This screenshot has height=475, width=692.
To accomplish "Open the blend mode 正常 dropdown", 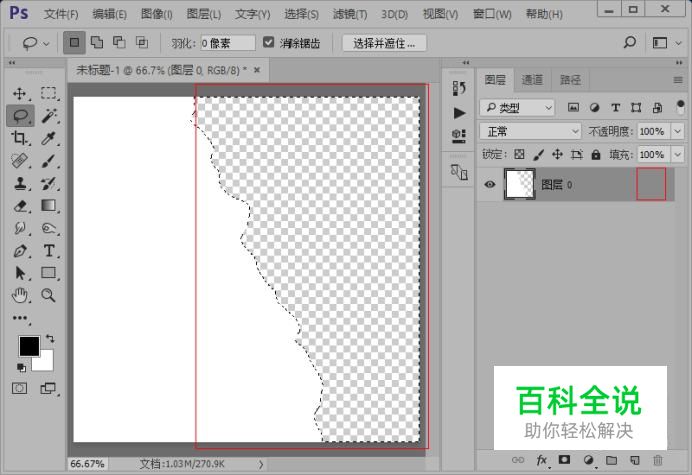I will click(x=530, y=131).
